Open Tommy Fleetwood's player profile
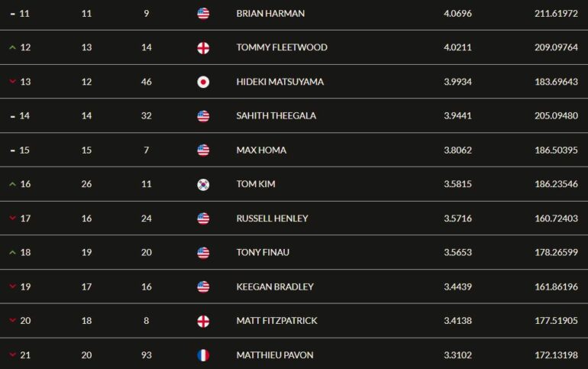588x369 pixels. click(x=282, y=47)
